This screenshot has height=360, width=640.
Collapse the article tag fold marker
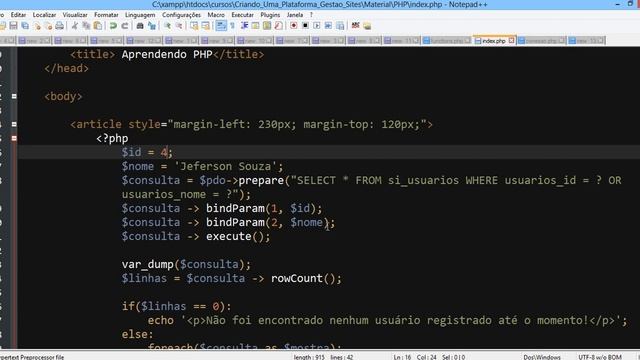14,124
